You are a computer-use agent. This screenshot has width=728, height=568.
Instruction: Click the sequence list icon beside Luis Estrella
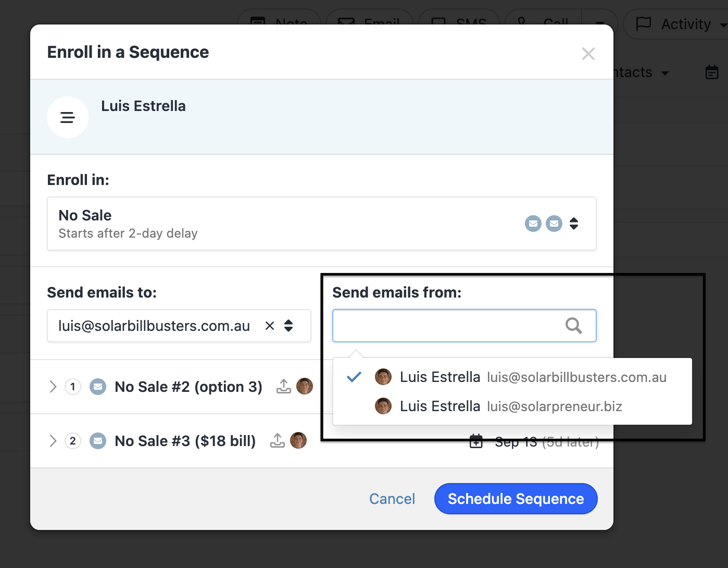68,117
